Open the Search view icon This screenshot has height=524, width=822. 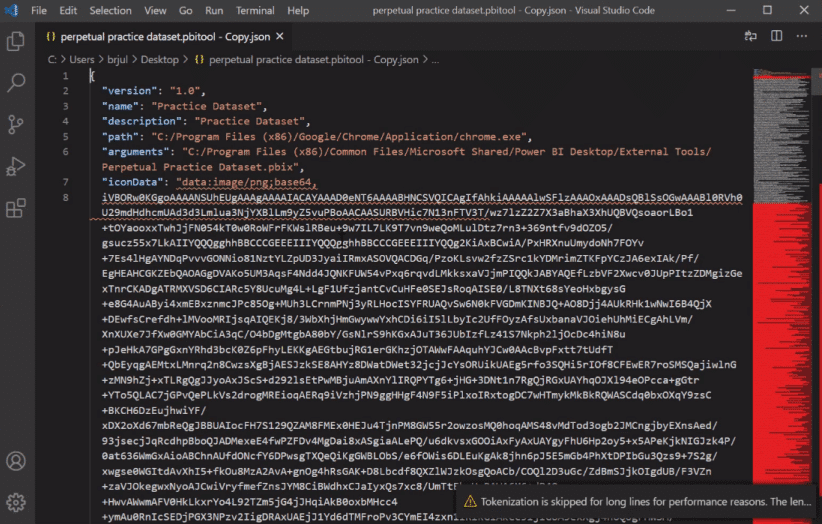pyautogui.click(x=16, y=82)
